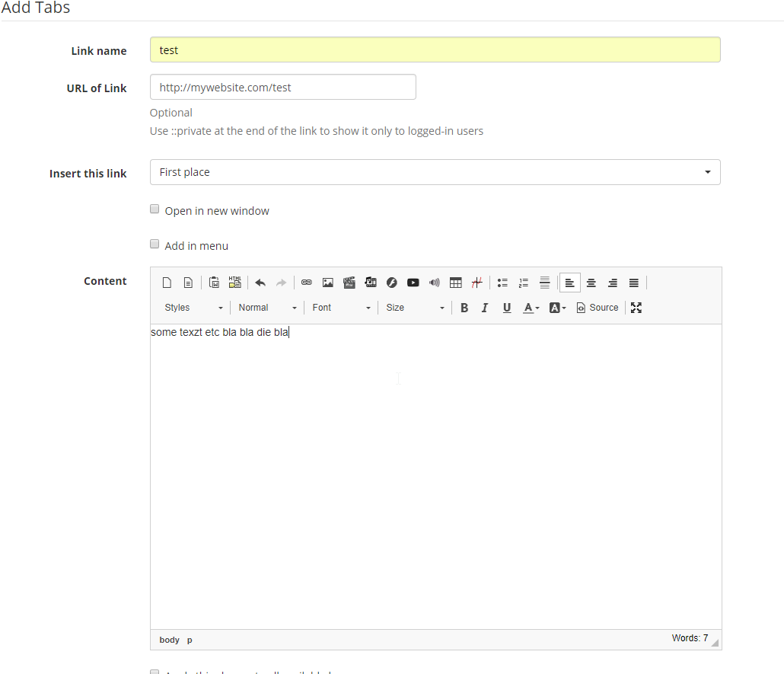
Task: Insert a bulleted list
Action: pyautogui.click(x=502, y=282)
